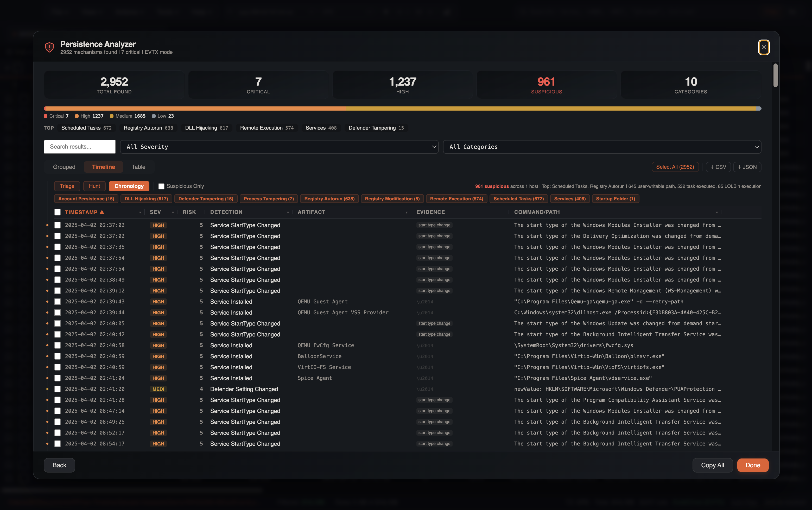812x510 pixels.
Task: Click the Timestamp sort arrow
Action: 102,212
